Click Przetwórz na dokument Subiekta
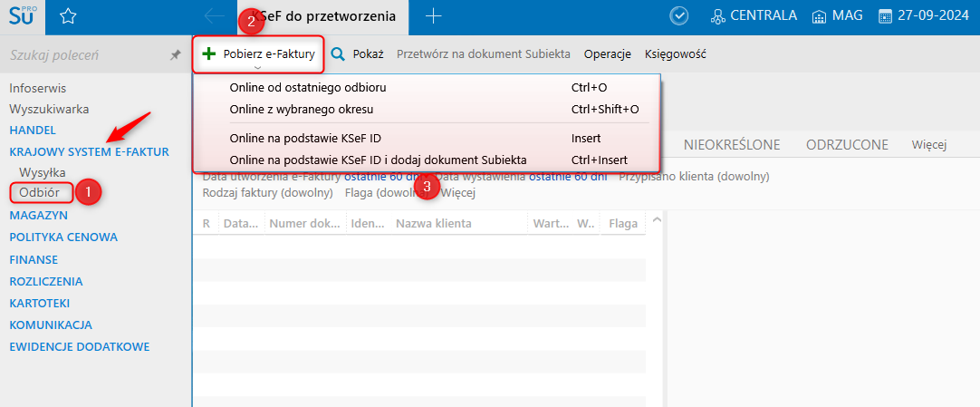 [483, 53]
